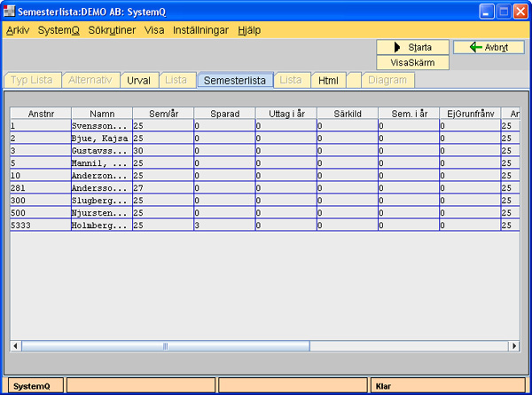This screenshot has width=532, height=395.
Task: Click the horizontal scrollbar left arrow
Action: (x=15, y=345)
